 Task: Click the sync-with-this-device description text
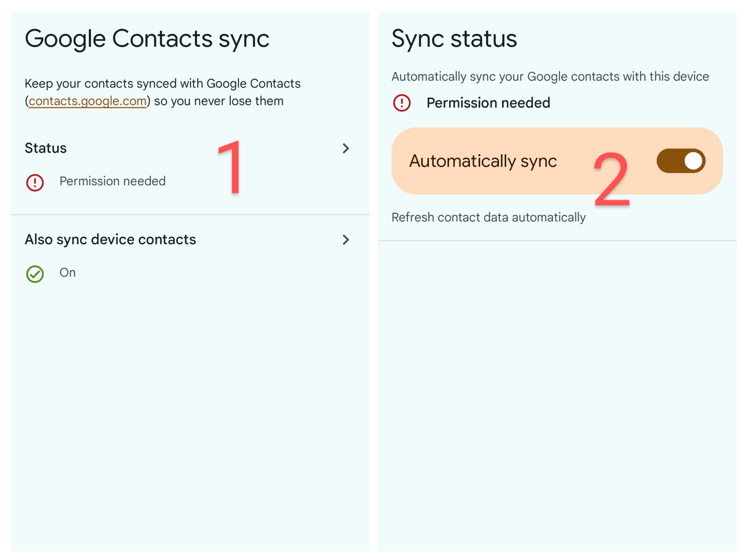click(550, 77)
